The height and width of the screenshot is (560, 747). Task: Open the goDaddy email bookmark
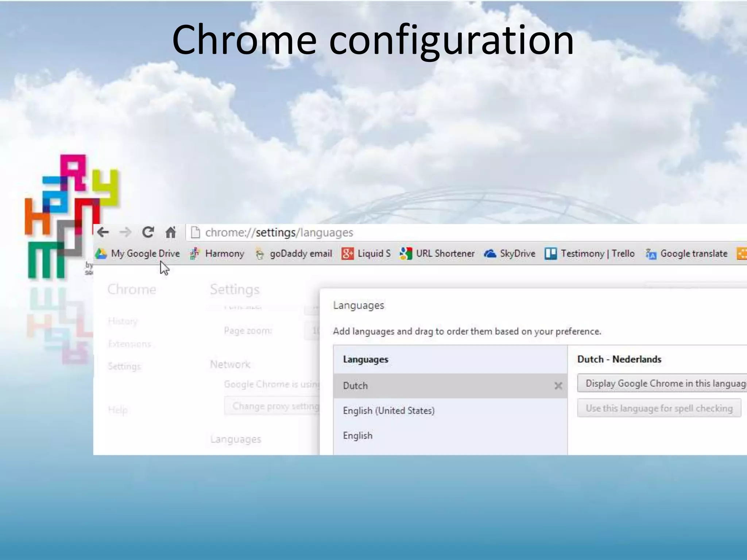coord(294,253)
